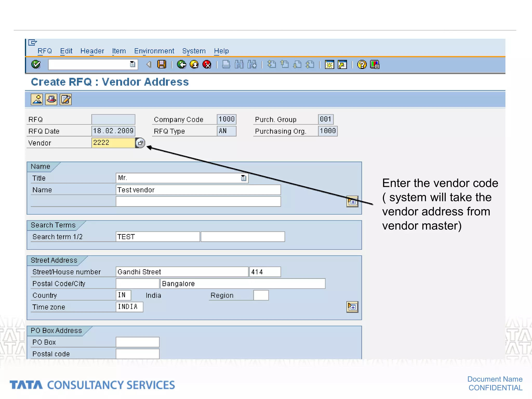Open the Environment menu

click(x=154, y=51)
